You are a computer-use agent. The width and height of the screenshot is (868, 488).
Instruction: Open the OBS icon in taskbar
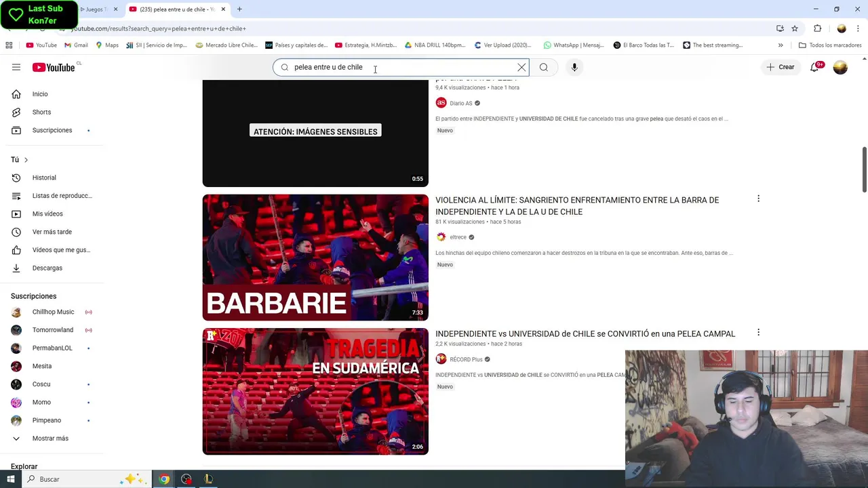tap(186, 479)
